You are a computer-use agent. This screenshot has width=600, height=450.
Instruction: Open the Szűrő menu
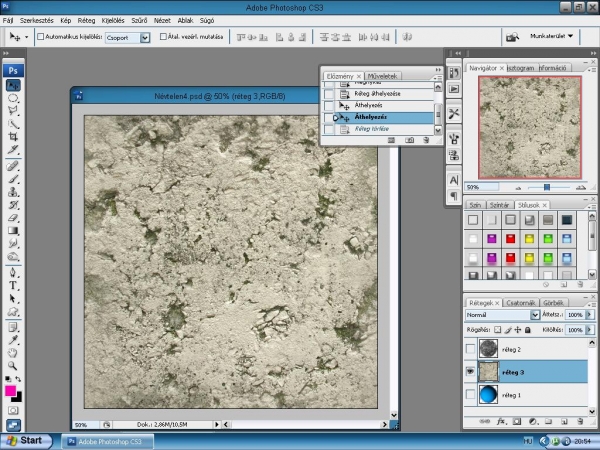[139, 21]
